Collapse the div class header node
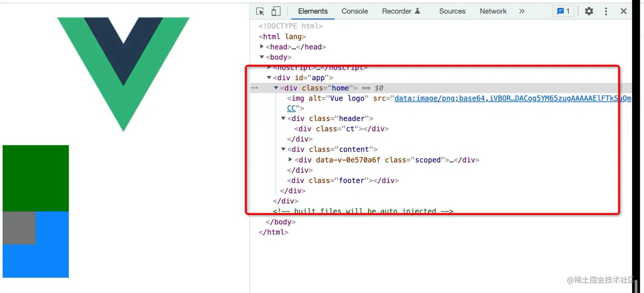644x293 pixels. tap(283, 119)
